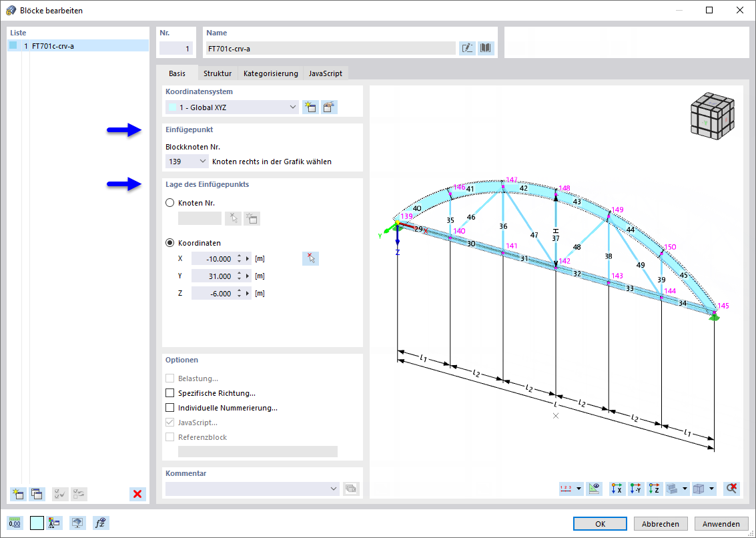
Task: Click node label 142 in the graphic
Action: [x=564, y=261]
